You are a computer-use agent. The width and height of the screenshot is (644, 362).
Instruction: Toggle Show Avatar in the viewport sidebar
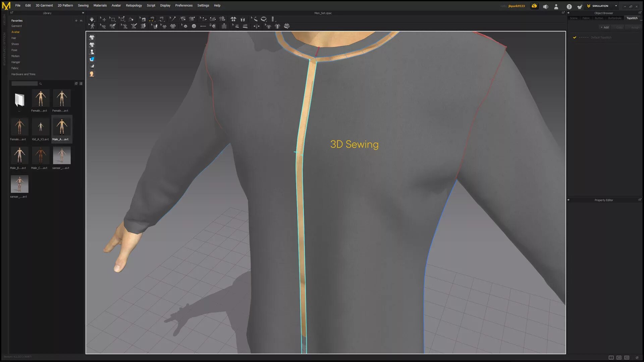point(92,52)
